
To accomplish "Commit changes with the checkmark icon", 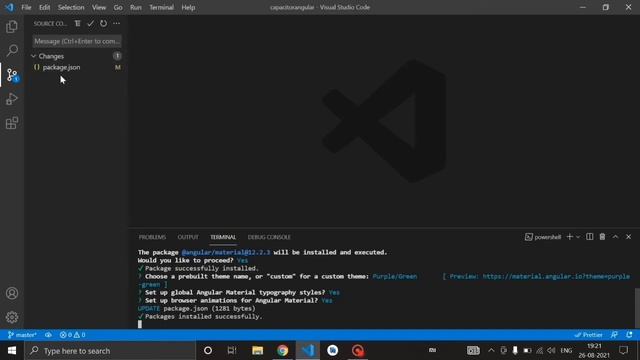I will (x=90, y=24).
